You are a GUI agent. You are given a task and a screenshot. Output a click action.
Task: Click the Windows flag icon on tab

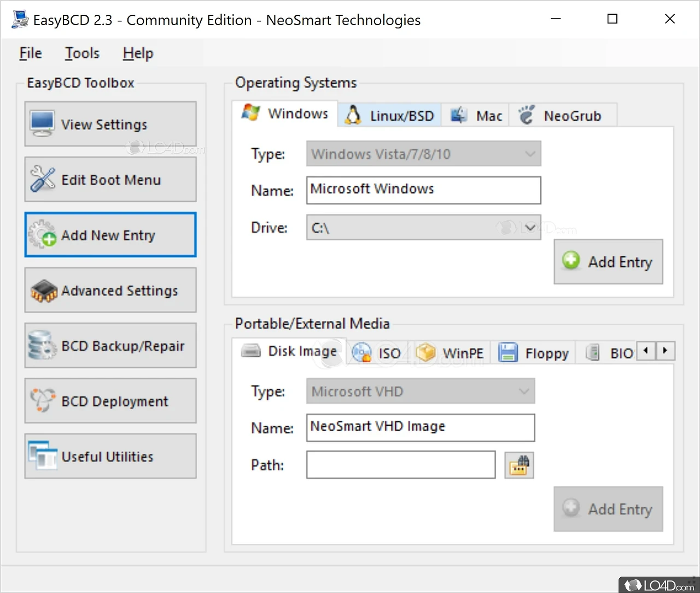point(251,113)
